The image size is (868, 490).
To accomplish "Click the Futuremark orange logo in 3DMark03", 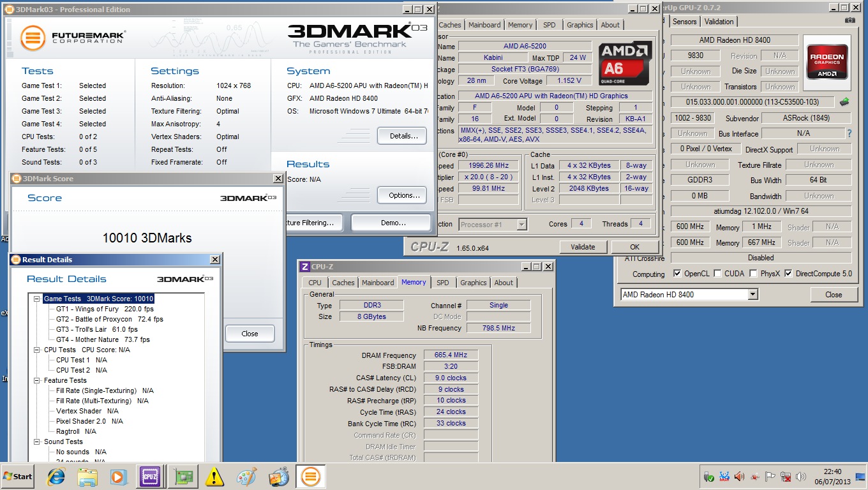I will (x=33, y=38).
